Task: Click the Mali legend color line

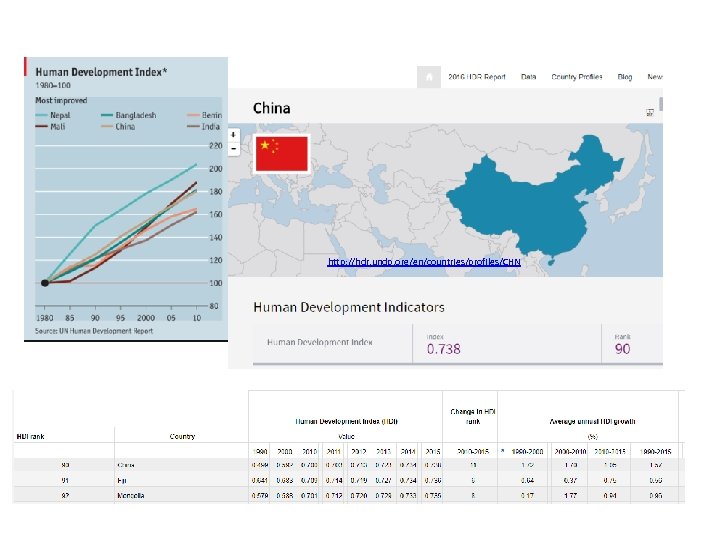Action: (x=41, y=127)
